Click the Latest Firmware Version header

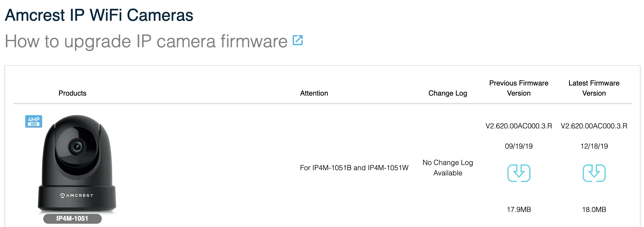click(594, 88)
